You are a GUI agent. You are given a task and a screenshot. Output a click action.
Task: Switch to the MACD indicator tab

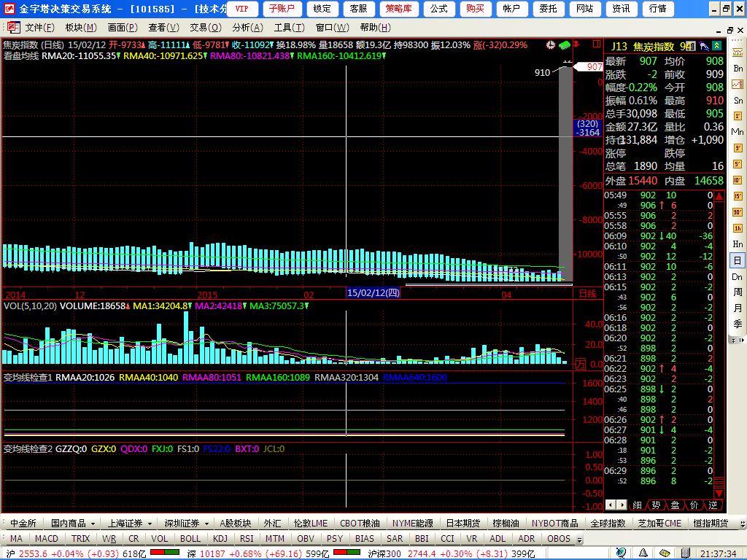pos(47,539)
